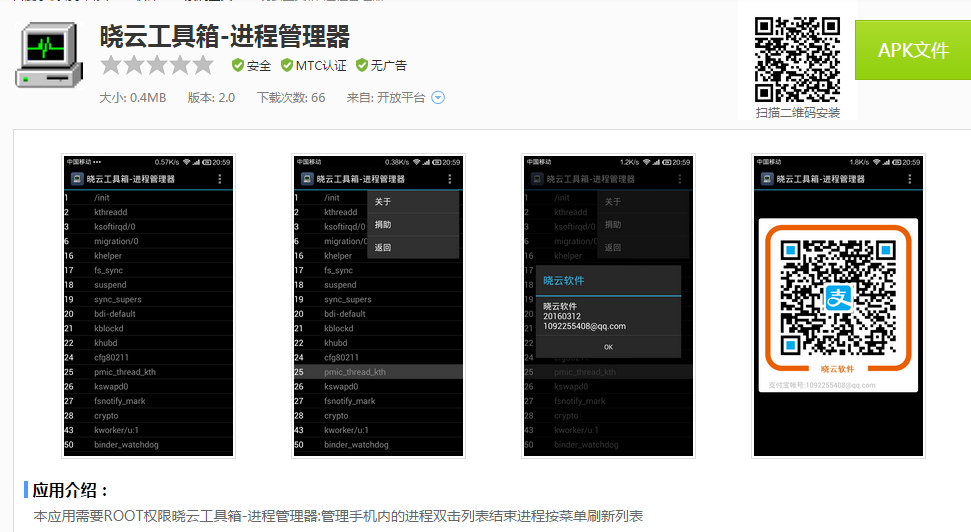Open the first screenshot showing process list

click(x=149, y=306)
